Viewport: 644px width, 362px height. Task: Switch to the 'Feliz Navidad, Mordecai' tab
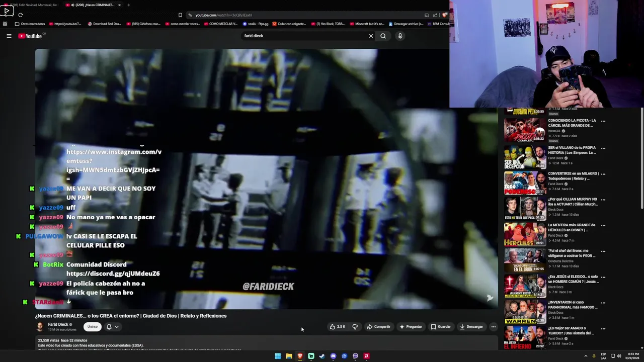click(x=31, y=5)
